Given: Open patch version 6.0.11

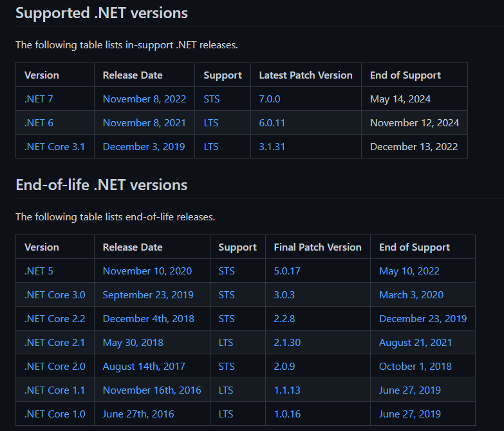Looking at the screenshot, I should (x=272, y=123).
